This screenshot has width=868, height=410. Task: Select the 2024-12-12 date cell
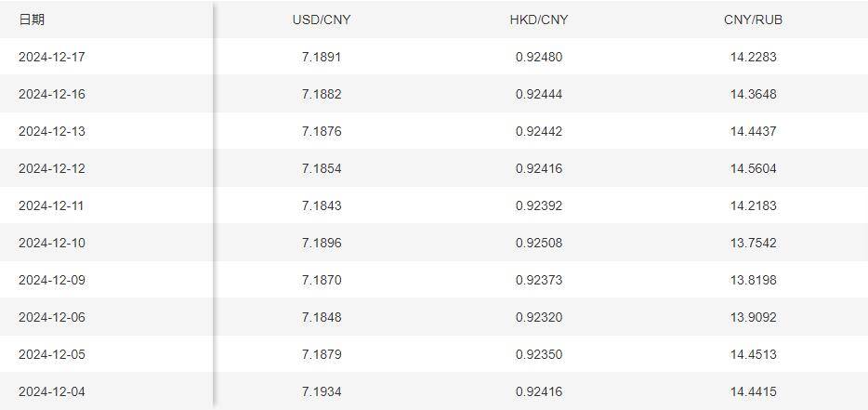click(52, 168)
